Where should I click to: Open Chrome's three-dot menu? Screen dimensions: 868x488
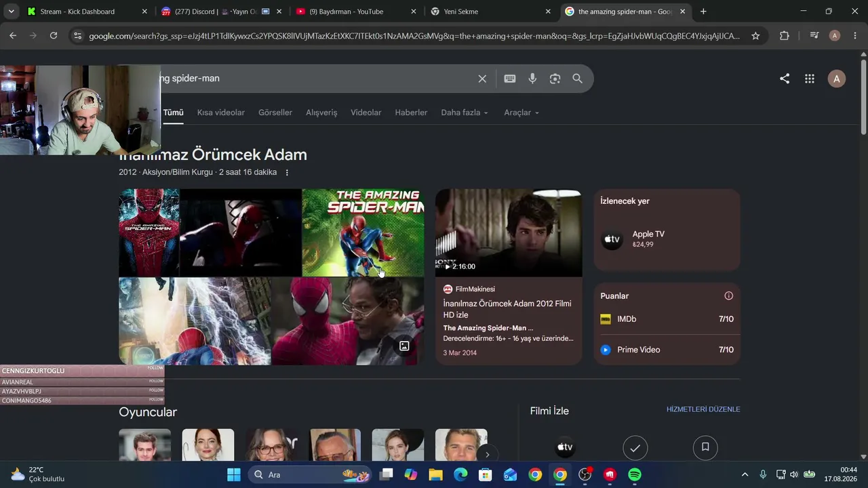[854, 36]
